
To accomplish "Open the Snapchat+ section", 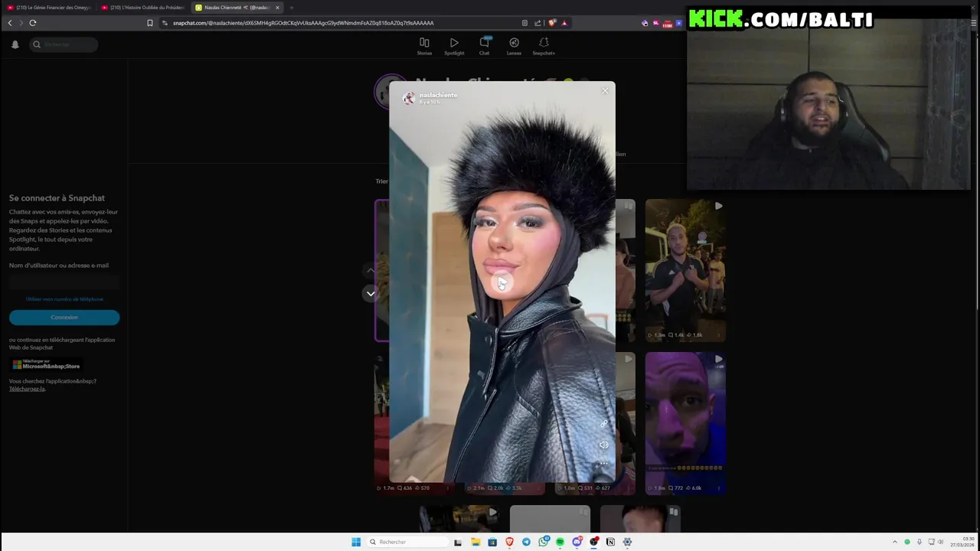I will click(544, 46).
